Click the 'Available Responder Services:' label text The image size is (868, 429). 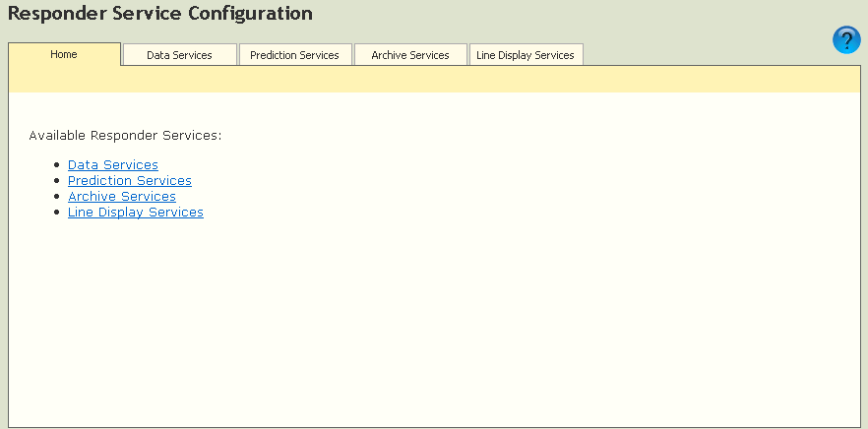coord(125,135)
